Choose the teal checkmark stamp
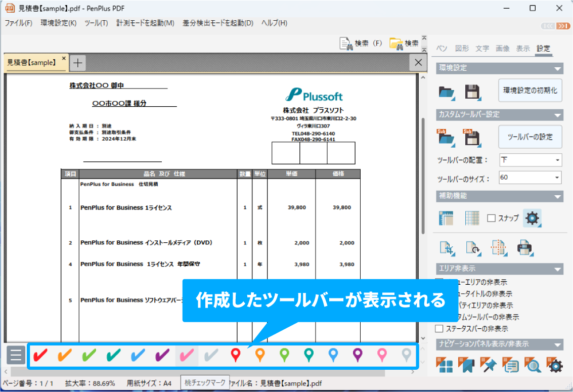The width and height of the screenshot is (573, 392). (x=114, y=355)
